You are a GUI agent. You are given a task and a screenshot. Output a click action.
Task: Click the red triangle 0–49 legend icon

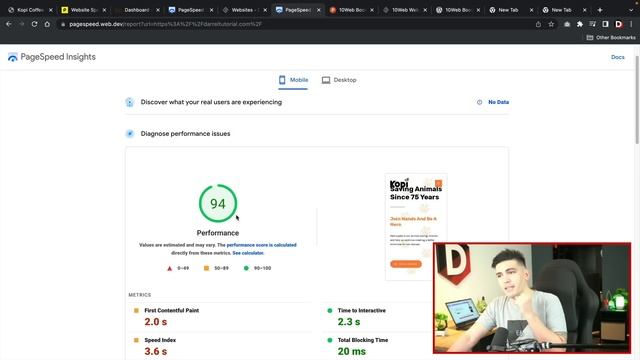click(169, 268)
